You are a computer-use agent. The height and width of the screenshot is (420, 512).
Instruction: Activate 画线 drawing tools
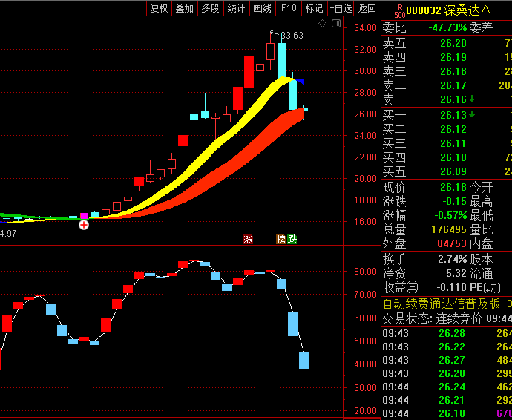click(x=262, y=8)
